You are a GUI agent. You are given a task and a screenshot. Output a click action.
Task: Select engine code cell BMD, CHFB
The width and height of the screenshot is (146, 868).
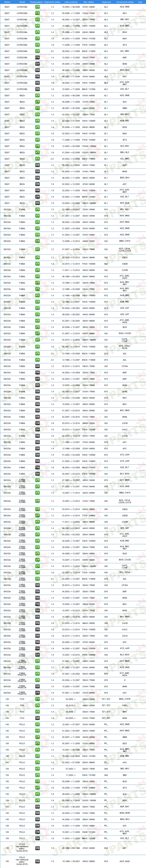[125, 699]
